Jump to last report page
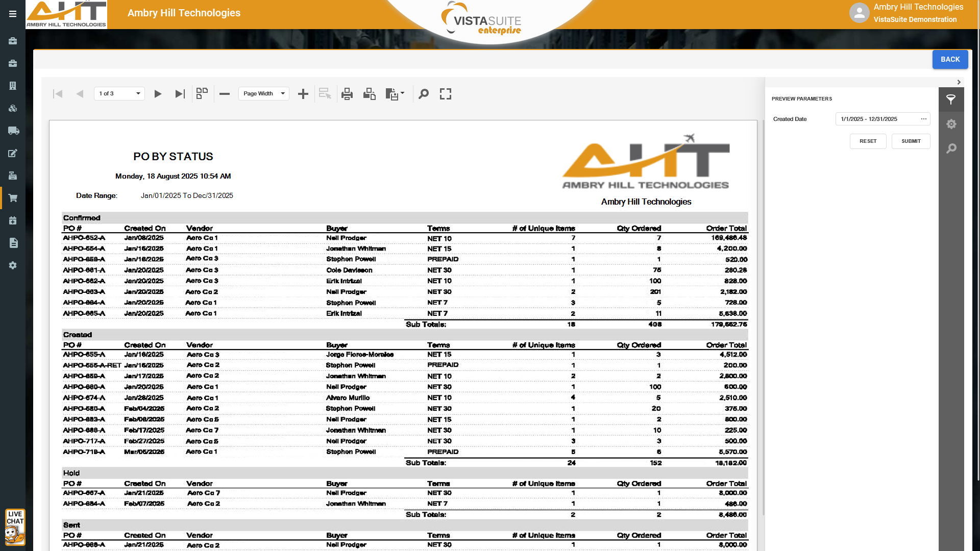Image resolution: width=980 pixels, height=551 pixels. (x=180, y=94)
